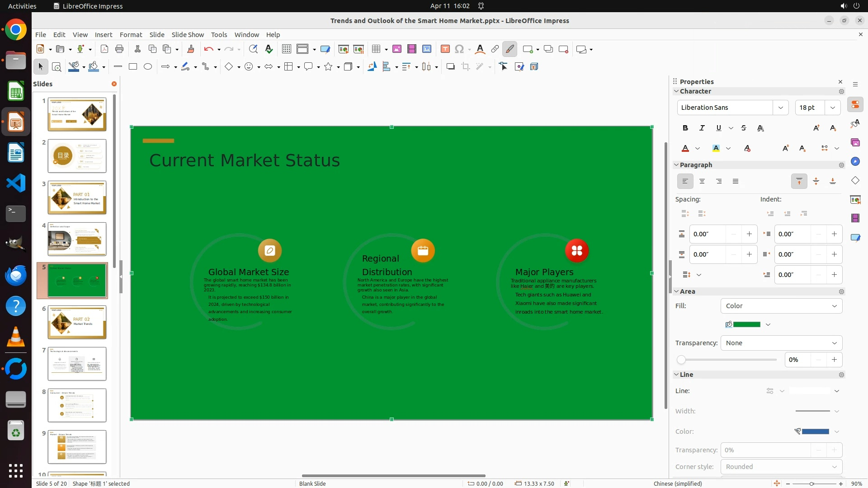The image size is (868, 488).
Task: Click the Crop Image tool icon
Action: point(466,67)
